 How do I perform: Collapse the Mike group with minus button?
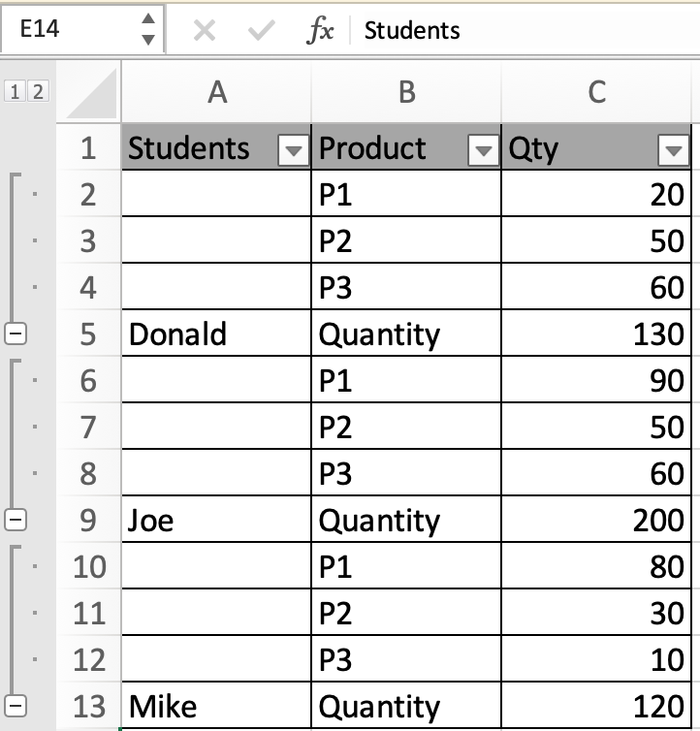[x=16, y=706]
